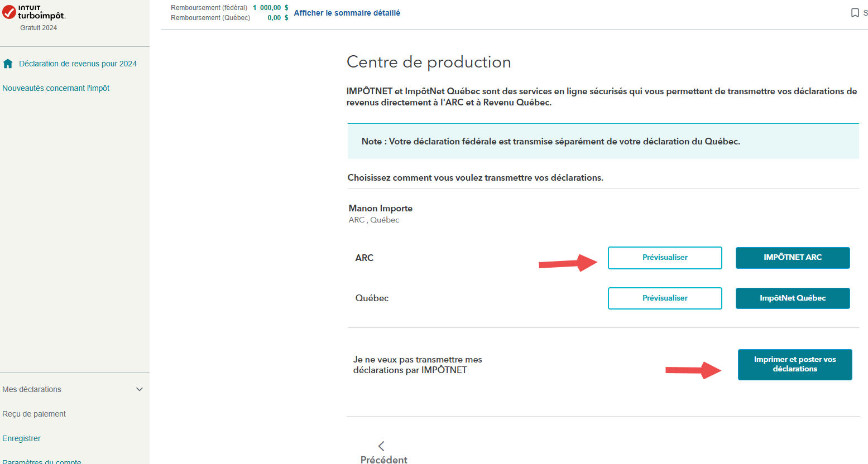Click the taxpayer name Manon Importe
The width and height of the screenshot is (868, 464).
[381, 208]
